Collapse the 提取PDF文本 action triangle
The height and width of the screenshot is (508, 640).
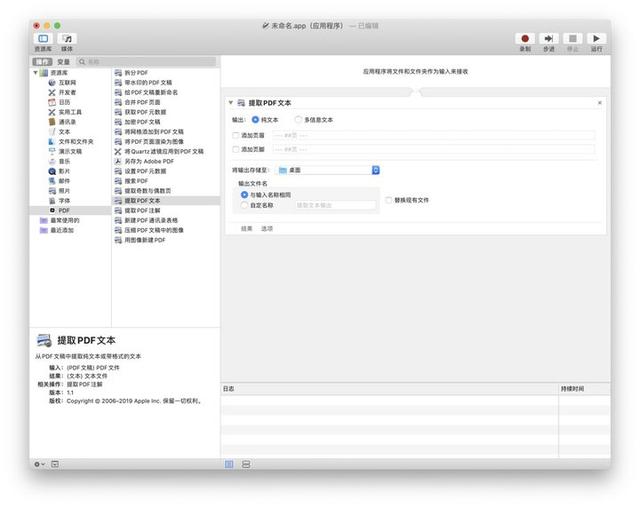pyautogui.click(x=231, y=102)
